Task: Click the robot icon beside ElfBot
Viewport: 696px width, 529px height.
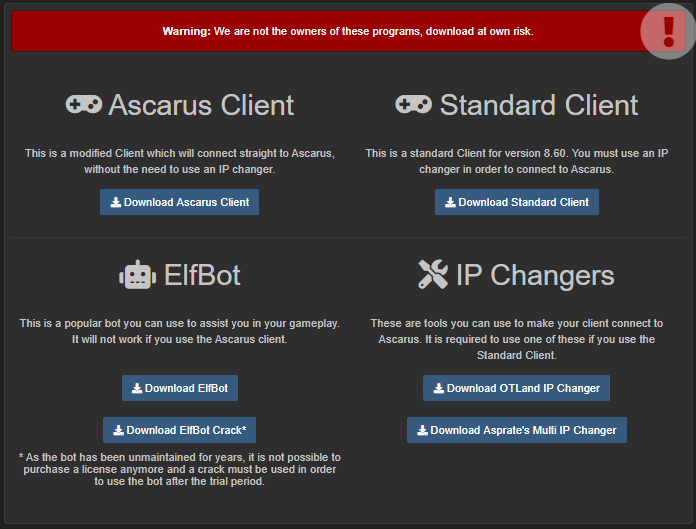Action: point(138,275)
